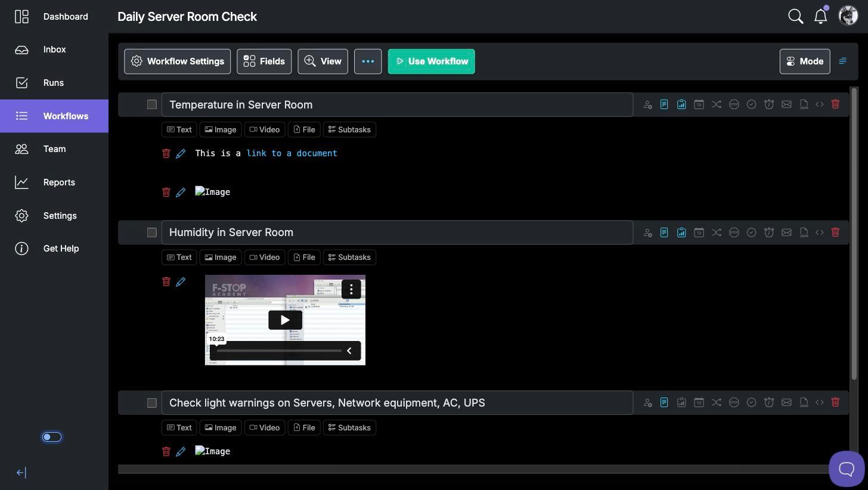Collapse the video control bar chevron

(x=349, y=351)
